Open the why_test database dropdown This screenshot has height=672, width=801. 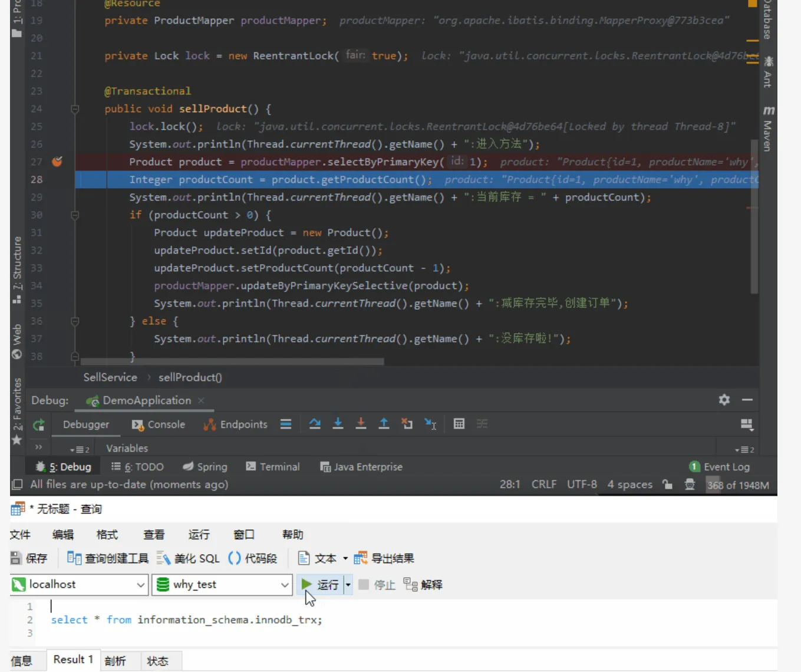(x=285, y=585)
